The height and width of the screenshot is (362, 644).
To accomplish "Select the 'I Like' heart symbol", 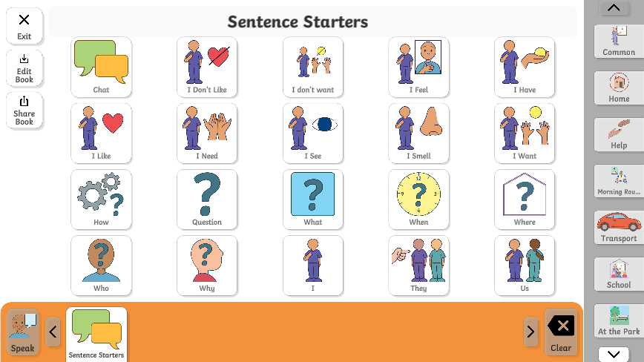I will pos(101,133).
